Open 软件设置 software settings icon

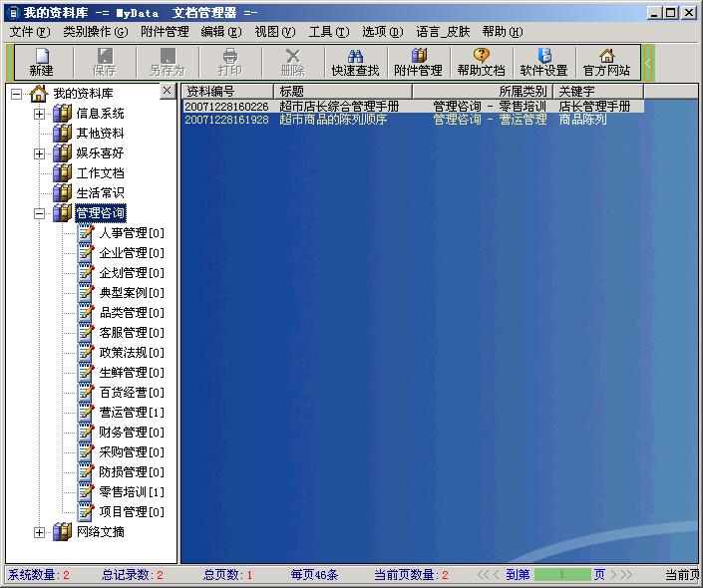(x=543, y=62)
